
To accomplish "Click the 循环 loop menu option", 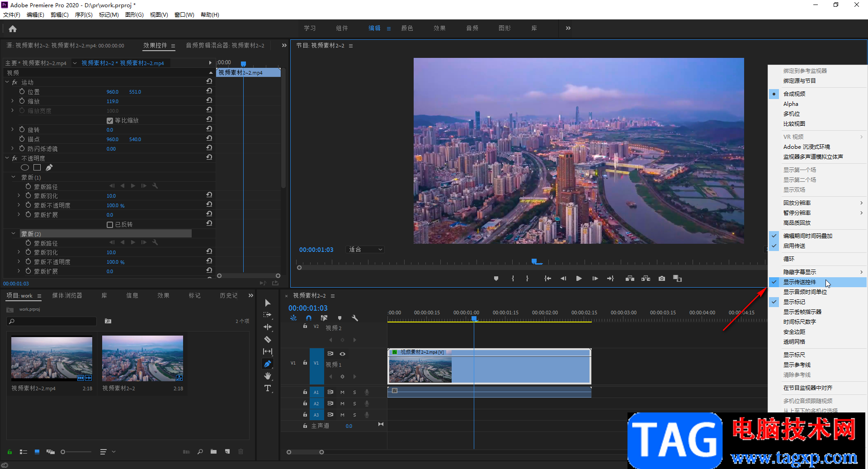I will click(789, 259).
